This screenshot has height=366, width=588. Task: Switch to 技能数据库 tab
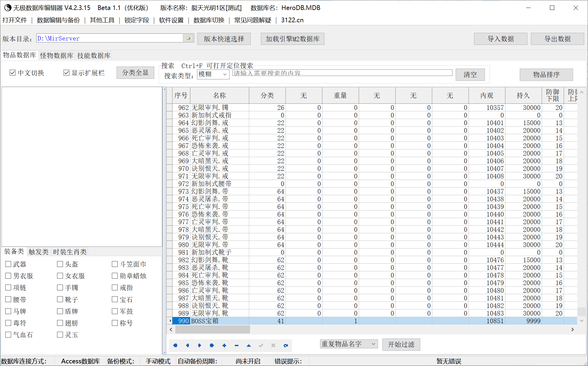94,55
